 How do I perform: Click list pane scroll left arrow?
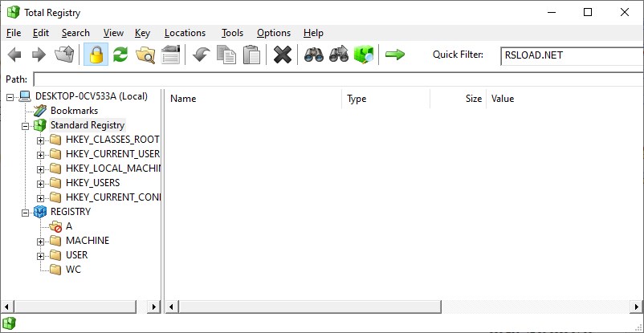click(171, 307)
